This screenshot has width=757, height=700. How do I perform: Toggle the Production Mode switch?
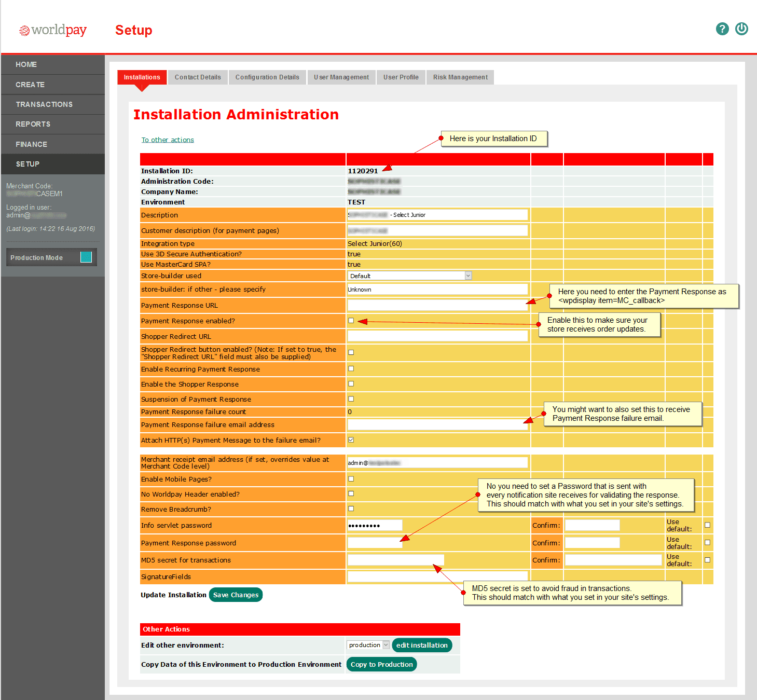[86, 257]
